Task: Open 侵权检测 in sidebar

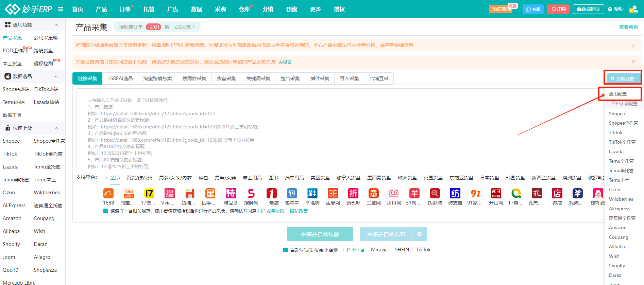Action: tap(43, 64)
